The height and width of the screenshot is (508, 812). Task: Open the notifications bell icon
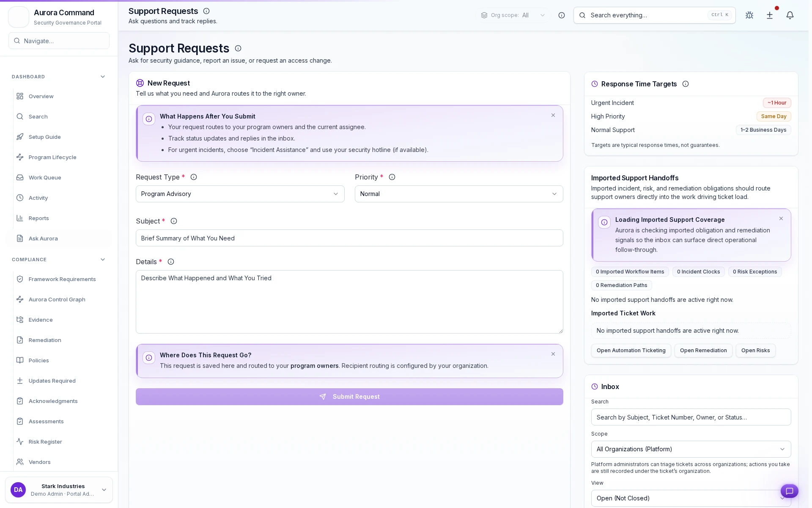[790, 15]
